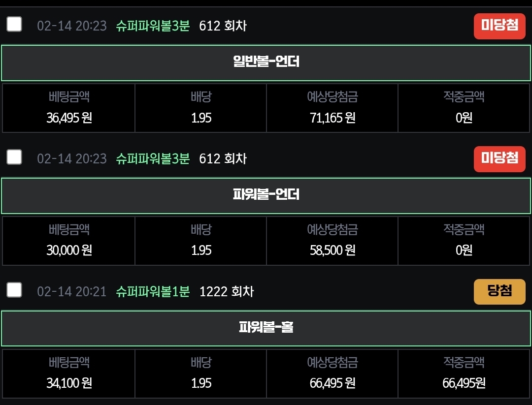Click the 58,500 원 expected winnings cell
This screenshot has width=532, height=405.
pos(332,241)
